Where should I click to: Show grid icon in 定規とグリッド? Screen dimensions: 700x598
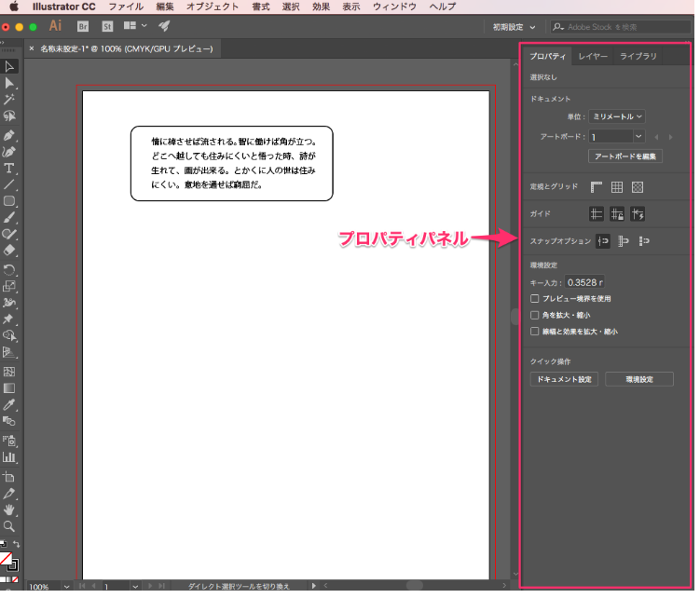coord(617,187)
